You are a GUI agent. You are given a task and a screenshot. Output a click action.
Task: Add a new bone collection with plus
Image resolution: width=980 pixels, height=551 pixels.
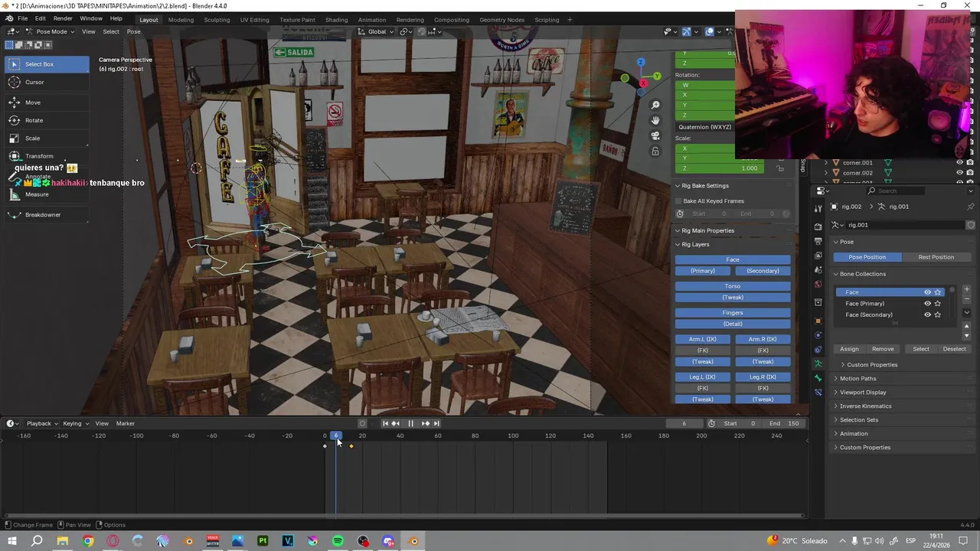click(966, 289)
